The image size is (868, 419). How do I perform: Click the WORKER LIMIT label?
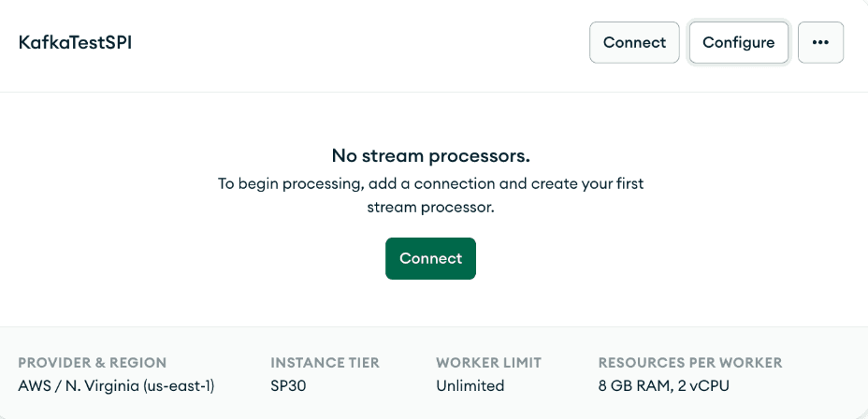[488, 363]
